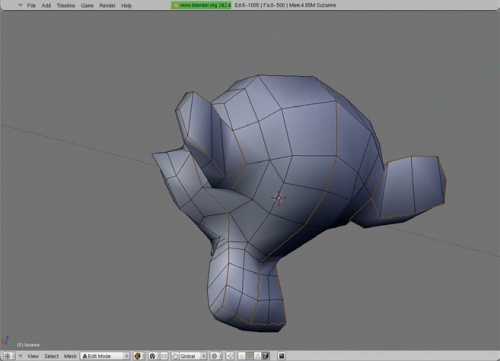Click the render preview icon in header
This screenshot has height=361, width=500.
point(282,356)
